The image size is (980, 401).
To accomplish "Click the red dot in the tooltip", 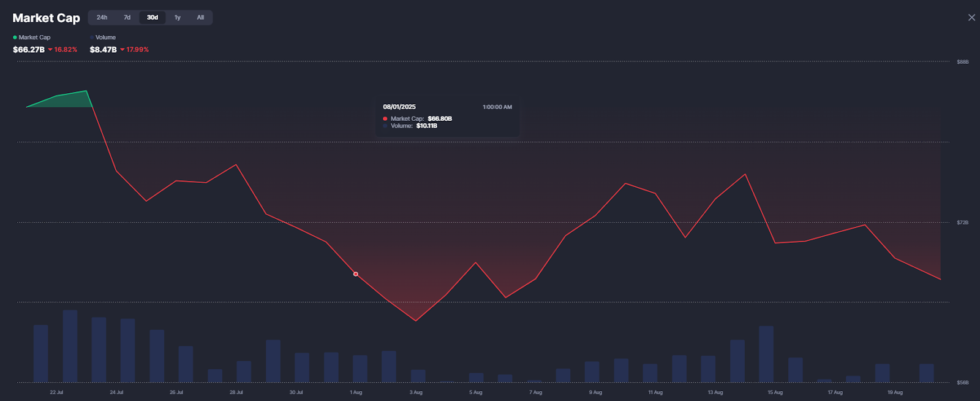I will [x=385, y=119].
